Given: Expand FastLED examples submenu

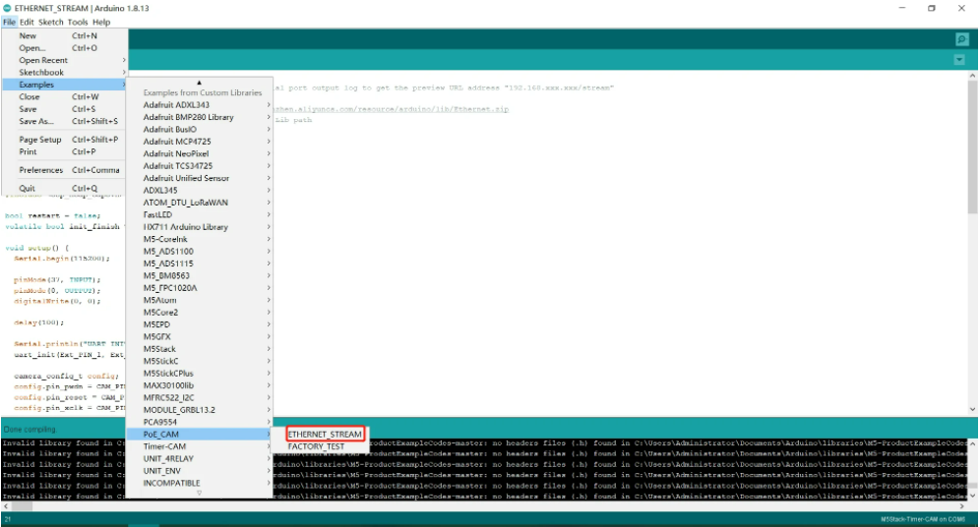Looking at the screenshot, I should (x=200, y=214).
